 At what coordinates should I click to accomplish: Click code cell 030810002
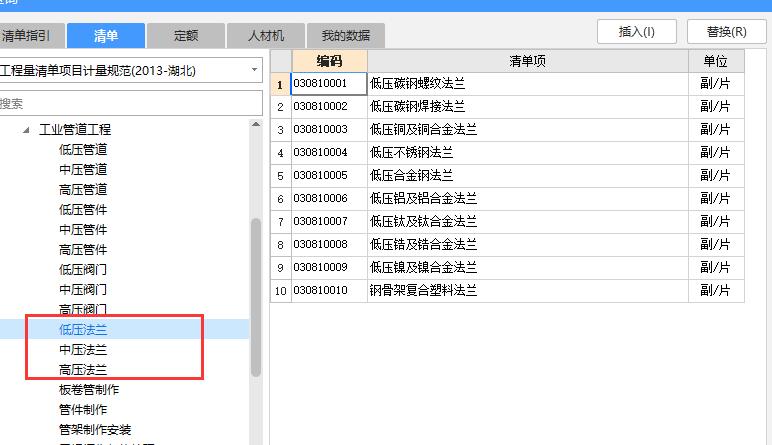pyautogui.click(x=329, y=107)
